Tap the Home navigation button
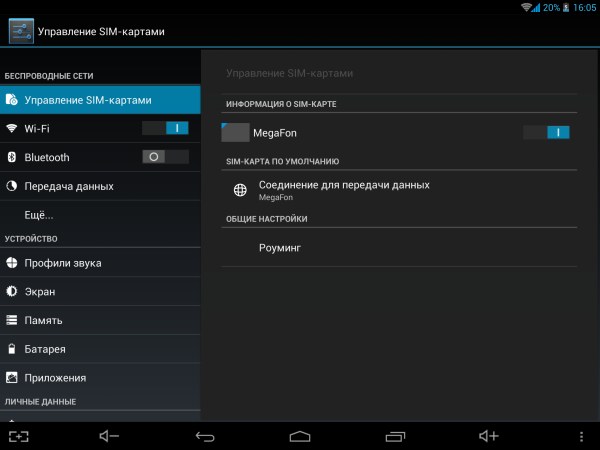The width and height of the screenshot is (600, 450). pos(300,436)
